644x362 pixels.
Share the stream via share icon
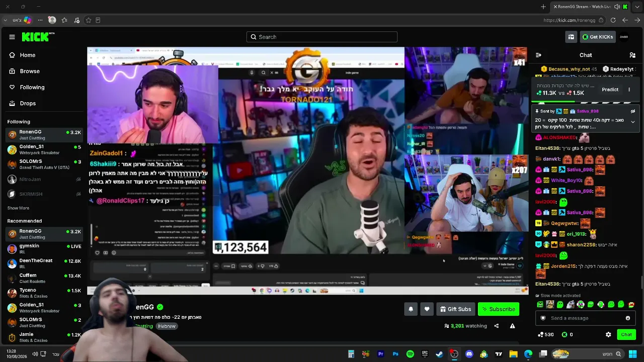496,326
